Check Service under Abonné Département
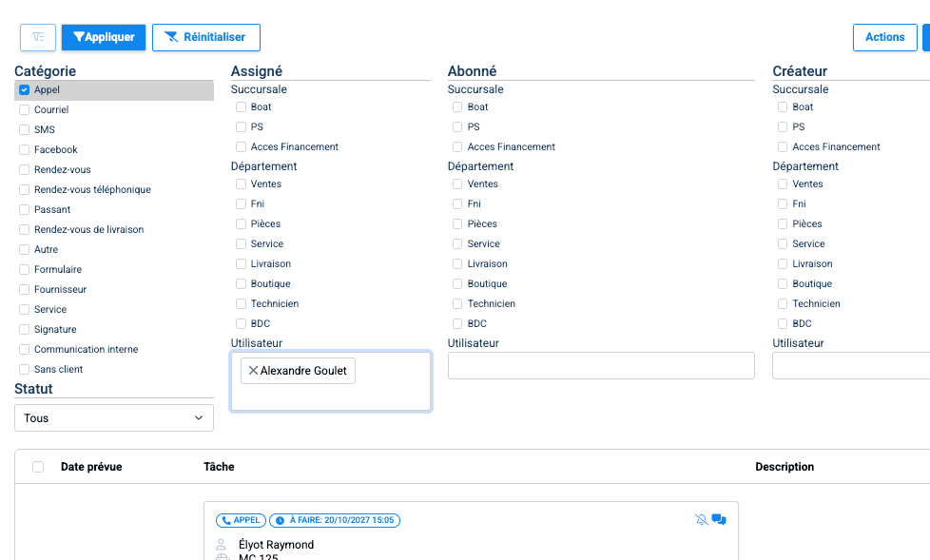 coord(457,243)
